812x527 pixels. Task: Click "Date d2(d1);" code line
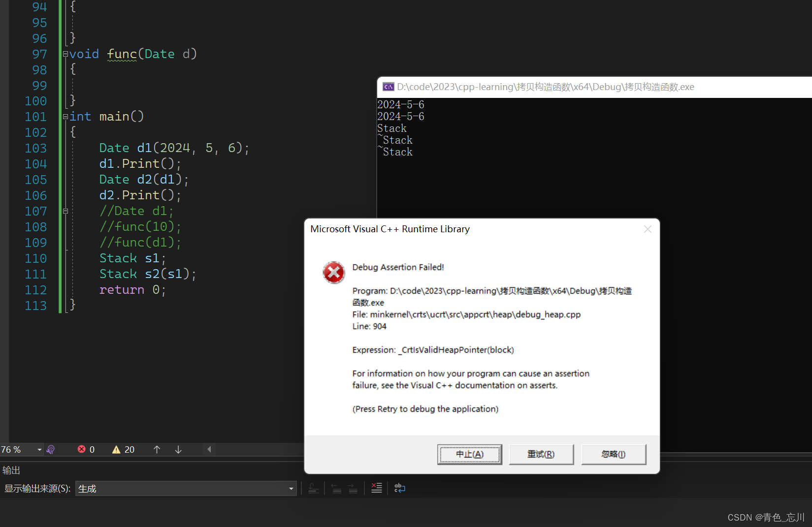click(144, 180)
